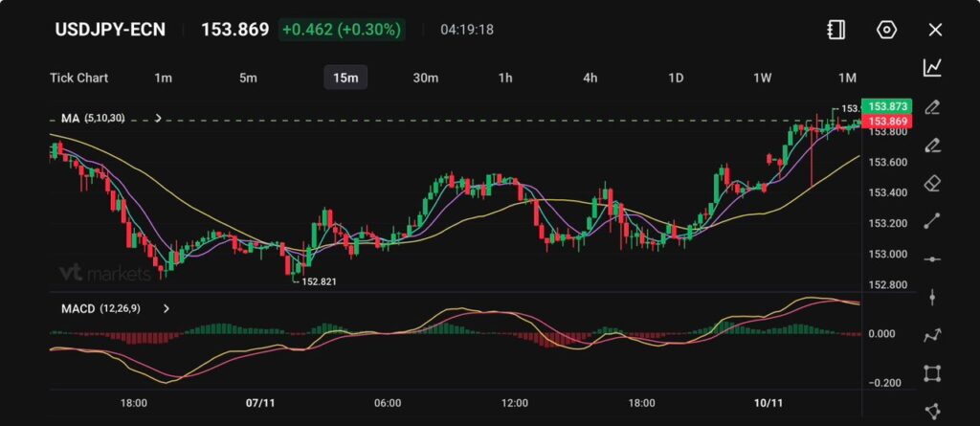This screenshot has width=980, height=426.
Task: Open chart settings hexagon icon
Action: [886, 30]
